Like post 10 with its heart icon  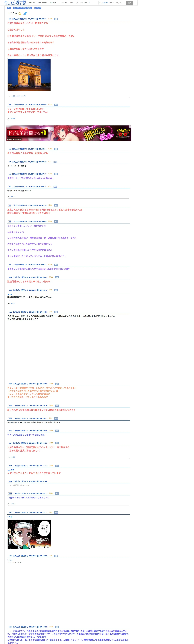(x=50, y=277)
